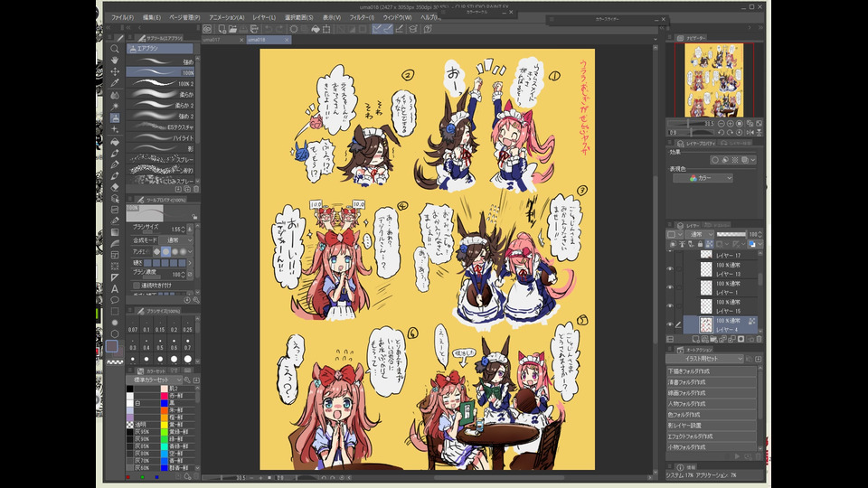Open the 合成モード blending mode dropdown
This screenshot has height=488, width=868.
pos(176,240)
